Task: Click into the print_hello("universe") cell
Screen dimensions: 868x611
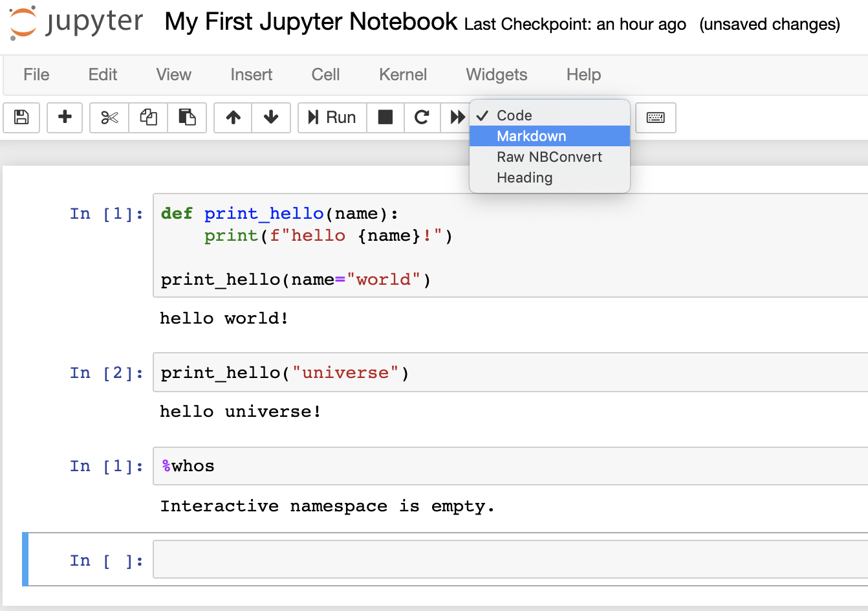Action: click(510, 372)
